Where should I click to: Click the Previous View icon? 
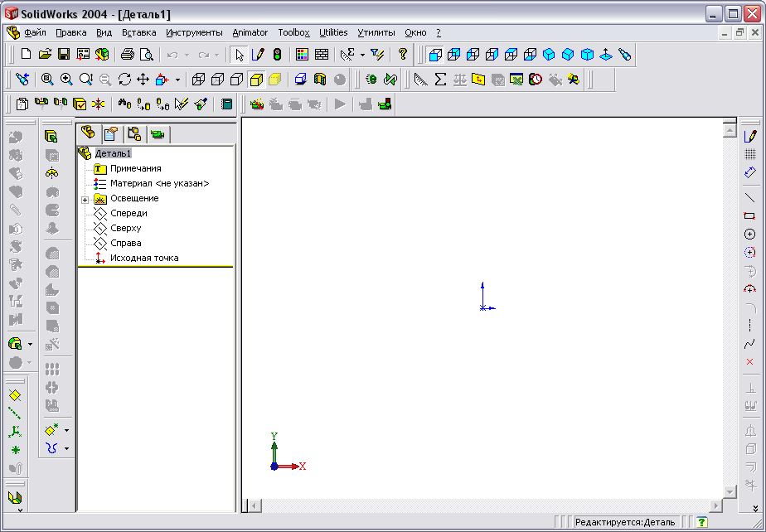(x=22, y=80)
